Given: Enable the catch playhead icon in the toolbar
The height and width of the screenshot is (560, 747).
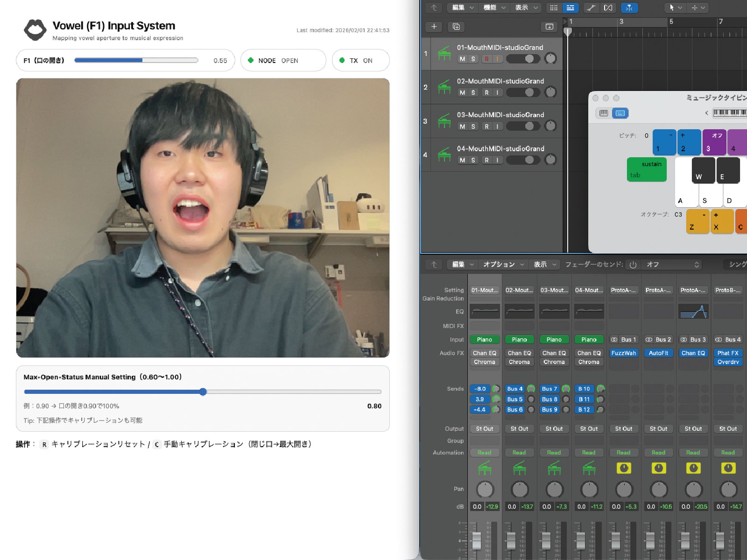Looking at the screenshot, I should click(629, 7).
